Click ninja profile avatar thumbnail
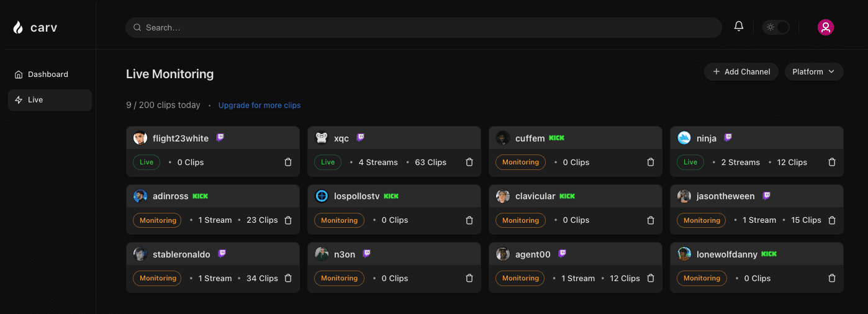This screenshot has height=314, width=868. click(x=684, y=138)
